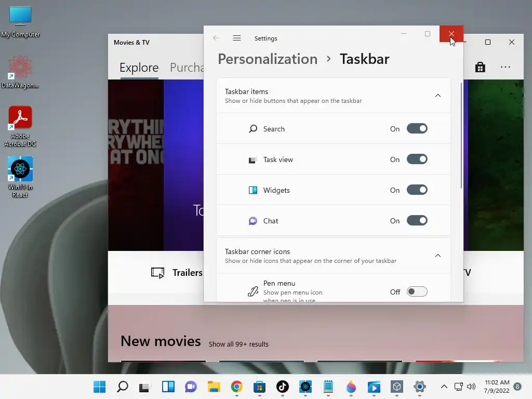Click Personalization breadcrumb link

tap(268, 59)
